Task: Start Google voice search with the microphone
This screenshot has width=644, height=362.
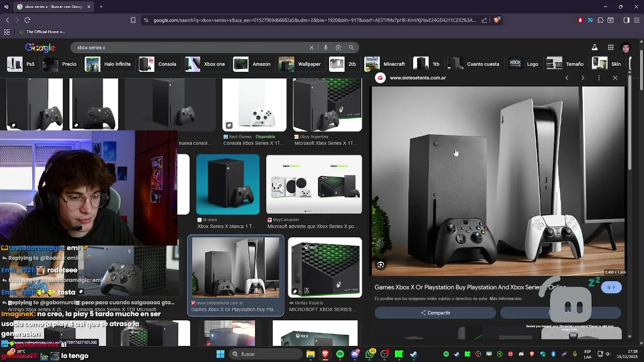Action: (x=326, y=47)
